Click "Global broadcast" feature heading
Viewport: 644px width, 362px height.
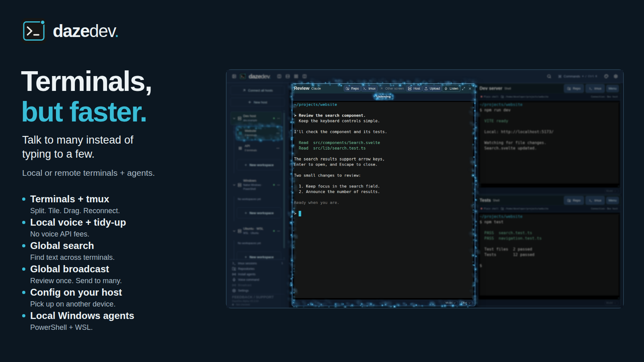click(x=70, y=269)
